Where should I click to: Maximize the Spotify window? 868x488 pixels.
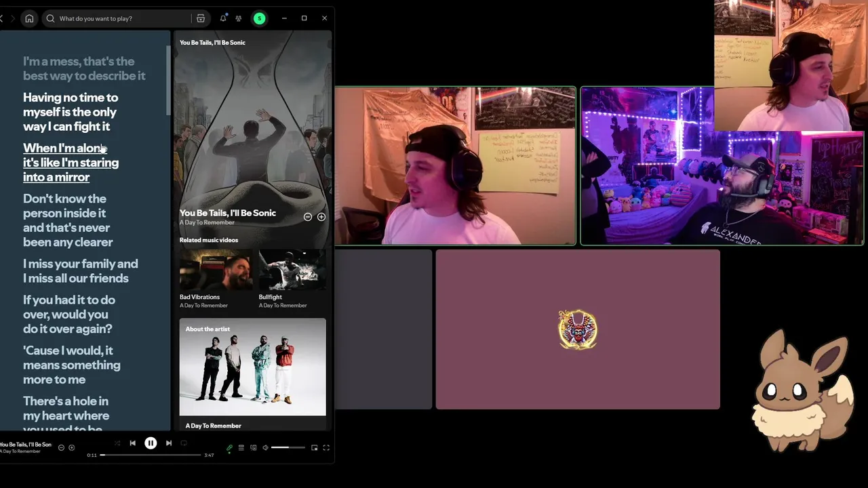click(304, 18)
